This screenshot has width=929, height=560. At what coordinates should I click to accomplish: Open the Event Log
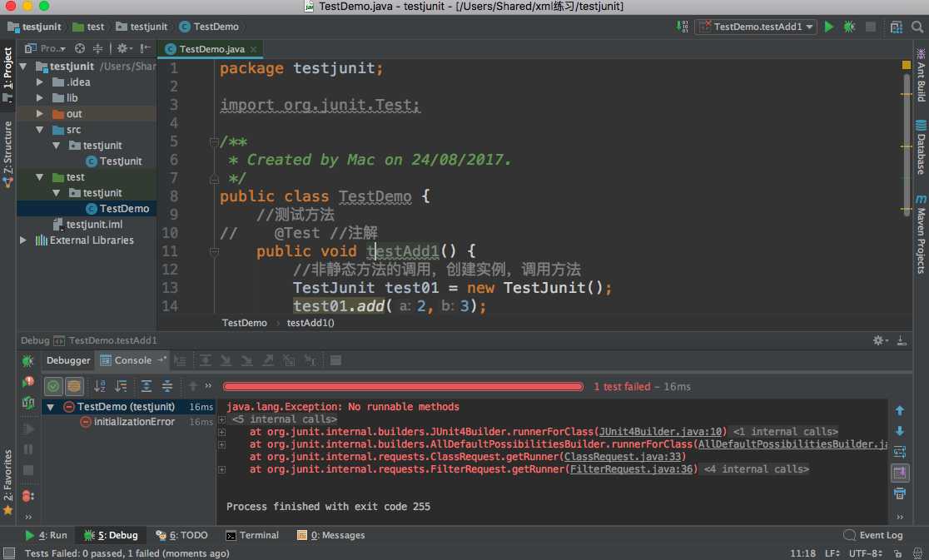tap(873, 535)
